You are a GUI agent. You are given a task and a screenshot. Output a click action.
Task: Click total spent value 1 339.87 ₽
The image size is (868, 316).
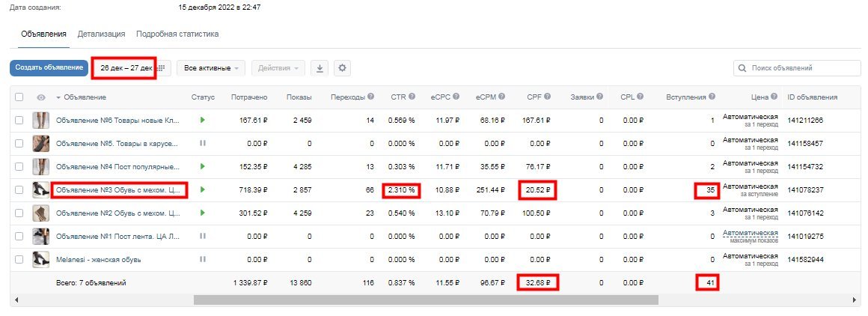tap(249, 283)
